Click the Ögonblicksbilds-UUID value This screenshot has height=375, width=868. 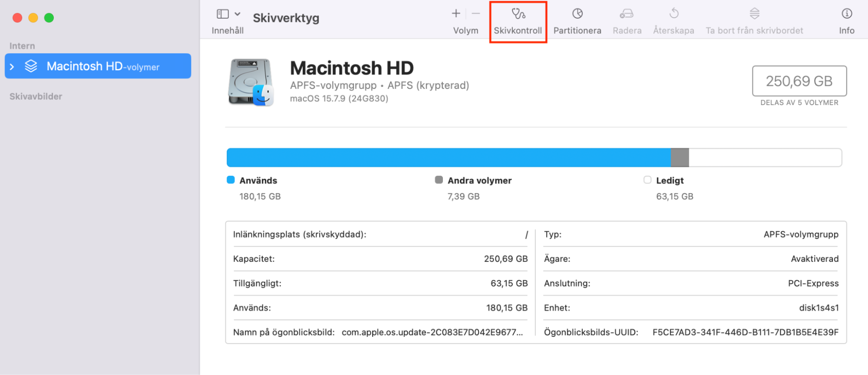[x=746, y=332]
